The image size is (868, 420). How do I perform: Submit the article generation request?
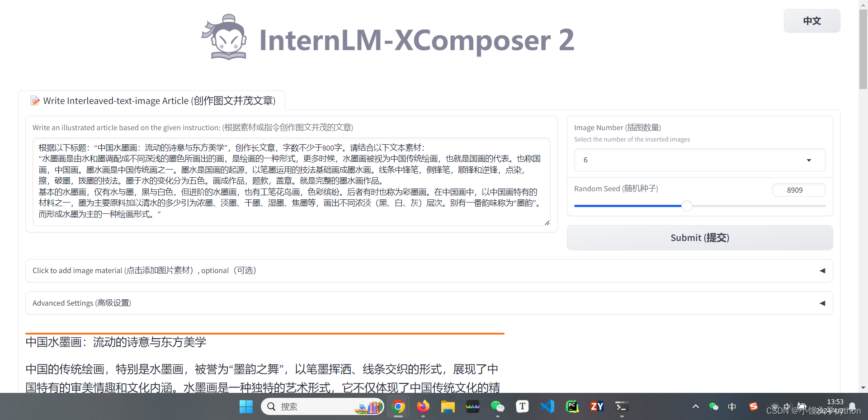coord(699,237)
